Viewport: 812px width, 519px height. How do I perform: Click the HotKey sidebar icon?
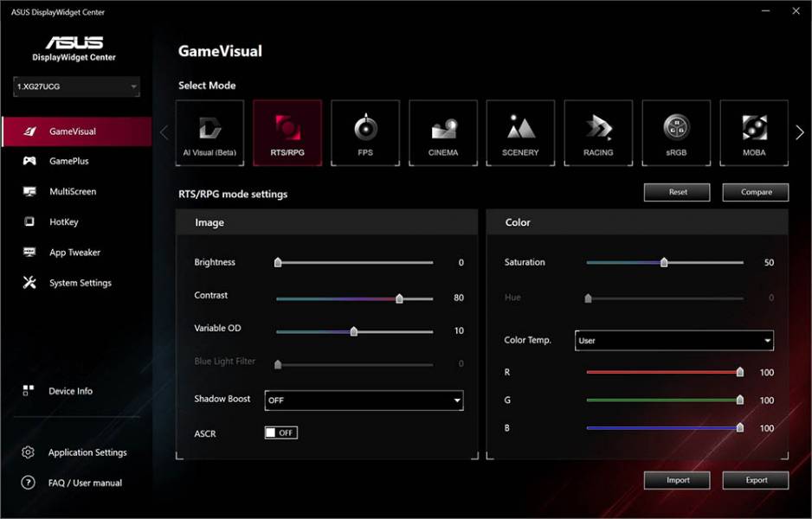pos(29,221)
